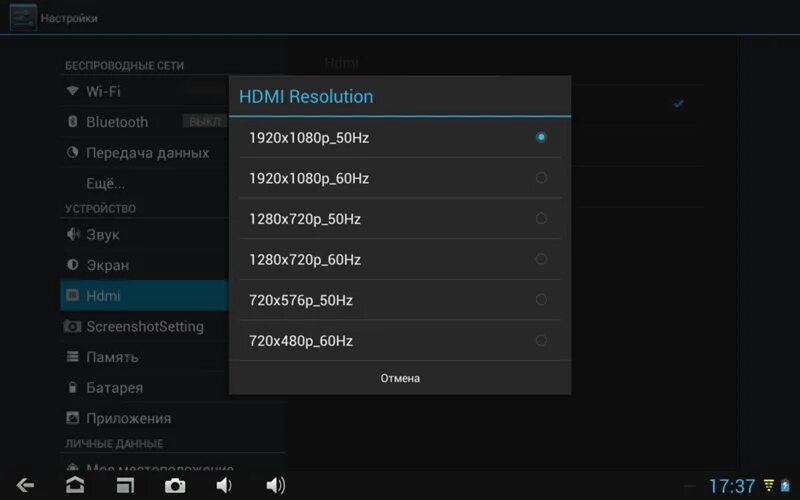Open the Батарея settings label
This screenshot has height=500, width=800.
click(x=114, y=388)
